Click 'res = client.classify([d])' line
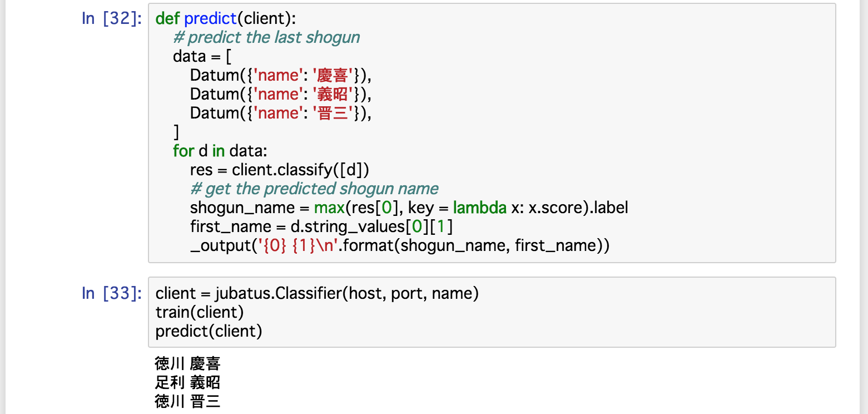The width and height of the screenshot is (868, 414). (x=280, y=170)
